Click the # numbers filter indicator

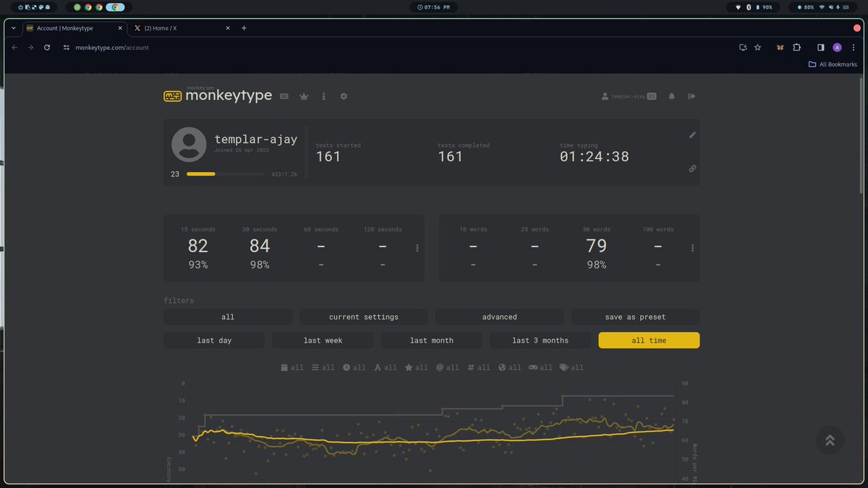[479, 367]
